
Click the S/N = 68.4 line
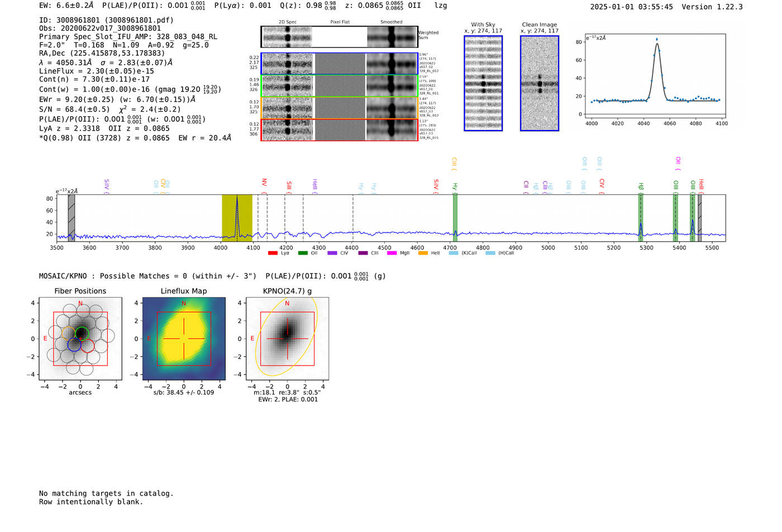(x=110, y=109)
